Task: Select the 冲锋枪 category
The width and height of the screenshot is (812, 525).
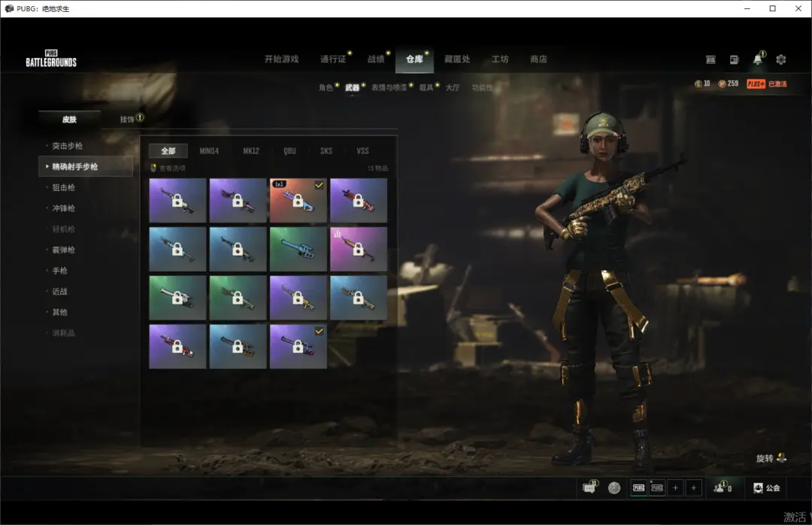Action: coord(64,208)
